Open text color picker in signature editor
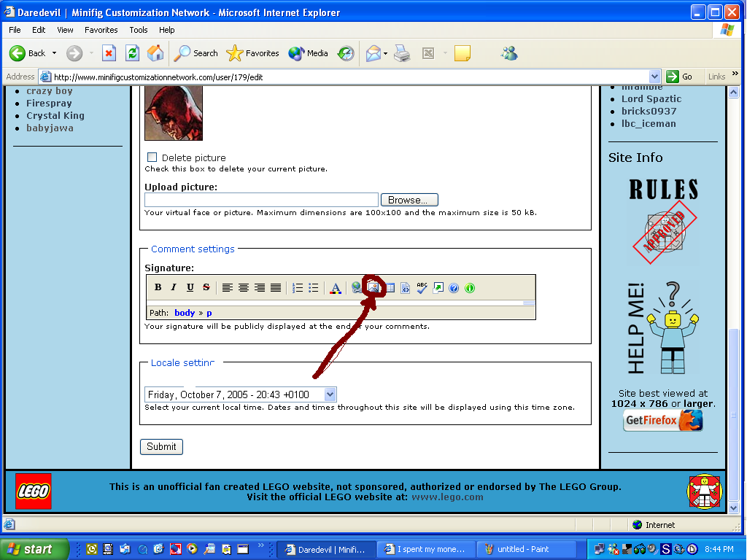 pos(336,288)
